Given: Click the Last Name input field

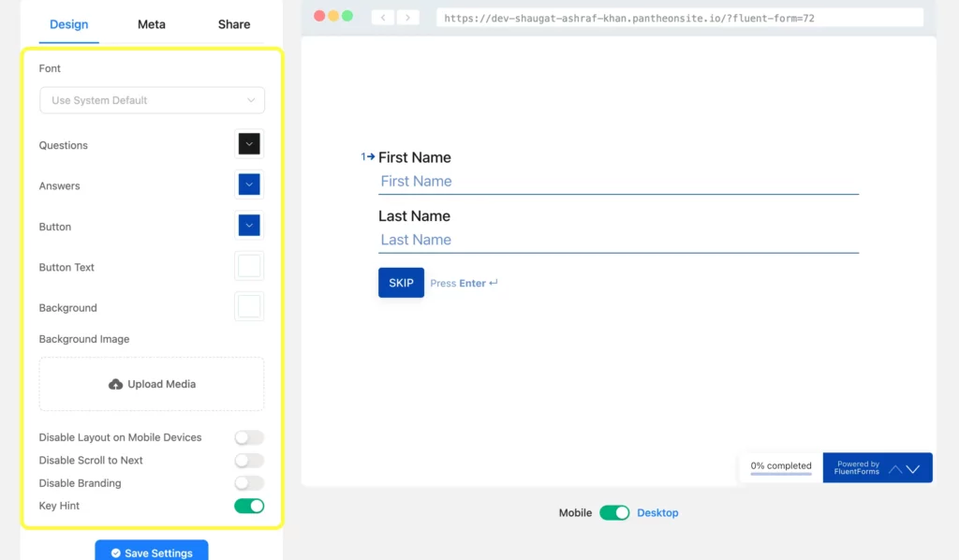Looking at the screenshot, I should (x=618, y=241).
